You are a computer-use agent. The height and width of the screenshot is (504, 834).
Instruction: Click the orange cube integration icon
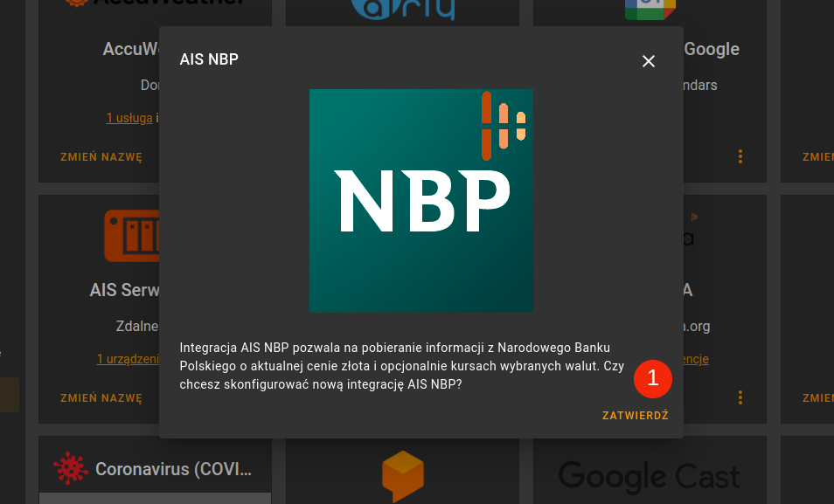(403, 477)
